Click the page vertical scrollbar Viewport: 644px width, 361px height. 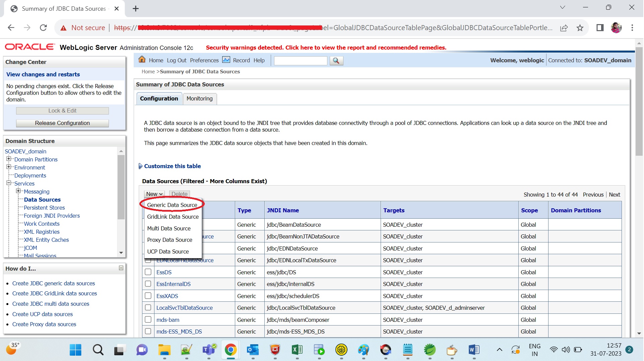pyautogui.click(x=639, y=101)
